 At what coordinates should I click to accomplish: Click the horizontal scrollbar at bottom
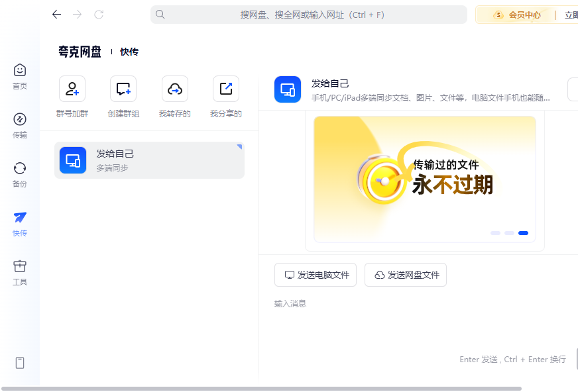(262, 389)
